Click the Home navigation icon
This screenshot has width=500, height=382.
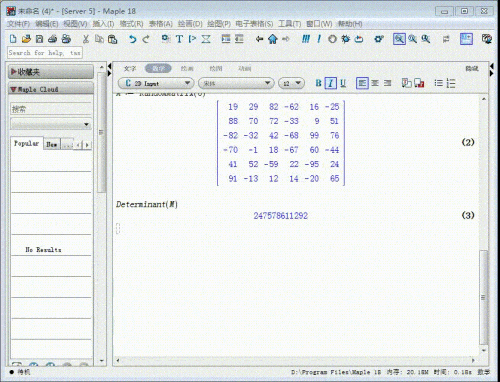click(273, 39)
